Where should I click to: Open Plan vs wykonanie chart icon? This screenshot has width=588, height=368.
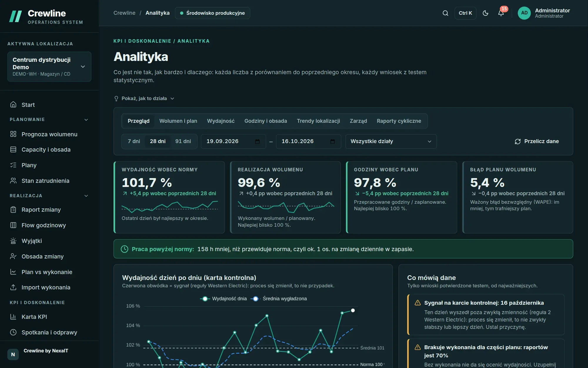click(13, 272)
